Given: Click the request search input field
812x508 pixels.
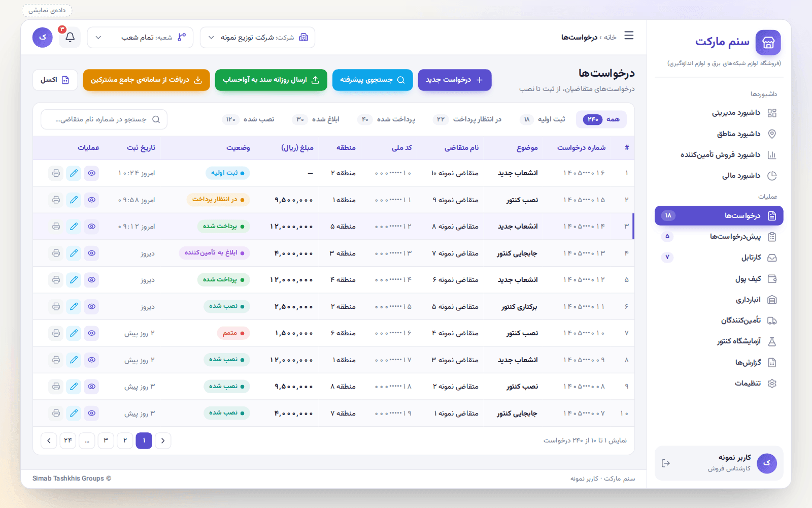Looking at the screenshot, I should click(104, 119).
